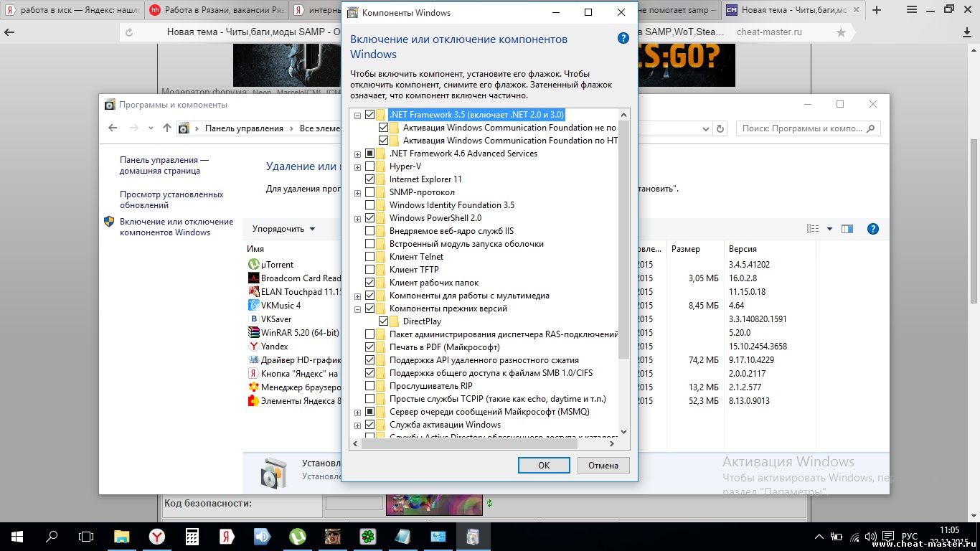
Task: Enable the Hyper-V checkbox
Action: click(370, 166)
